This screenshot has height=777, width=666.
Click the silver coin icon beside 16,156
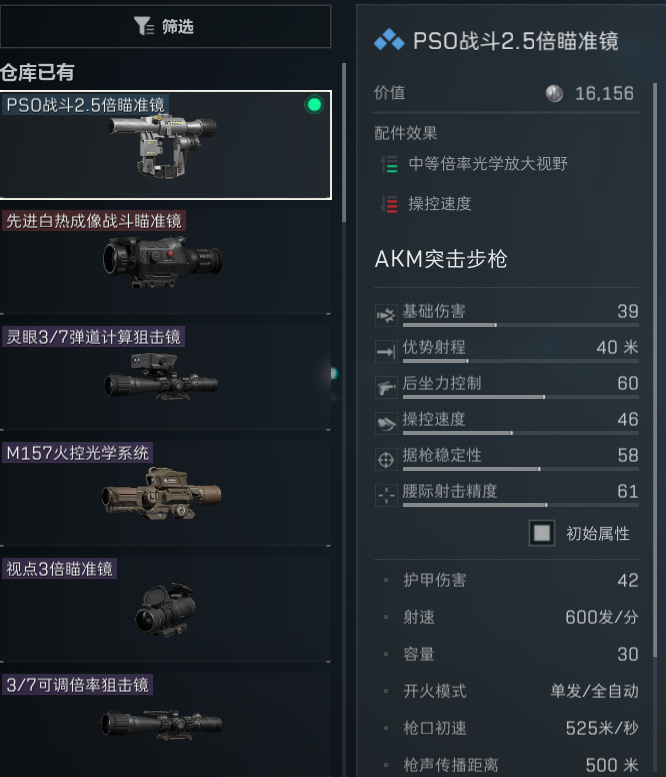point(554,93)
